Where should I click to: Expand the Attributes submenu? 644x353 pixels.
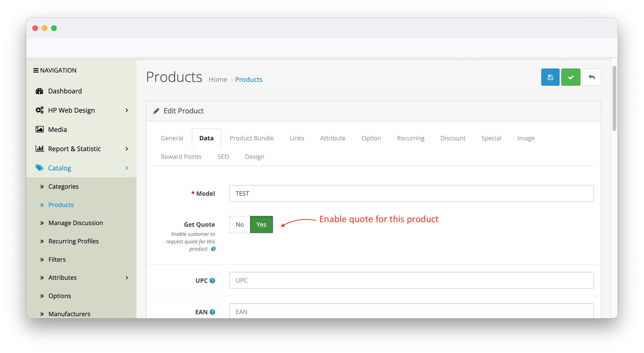point(127,278)
